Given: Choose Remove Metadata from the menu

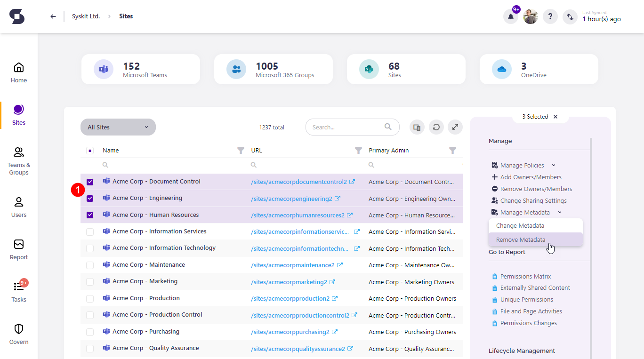Looking at the screenshot, I should (x=521, y=239).
